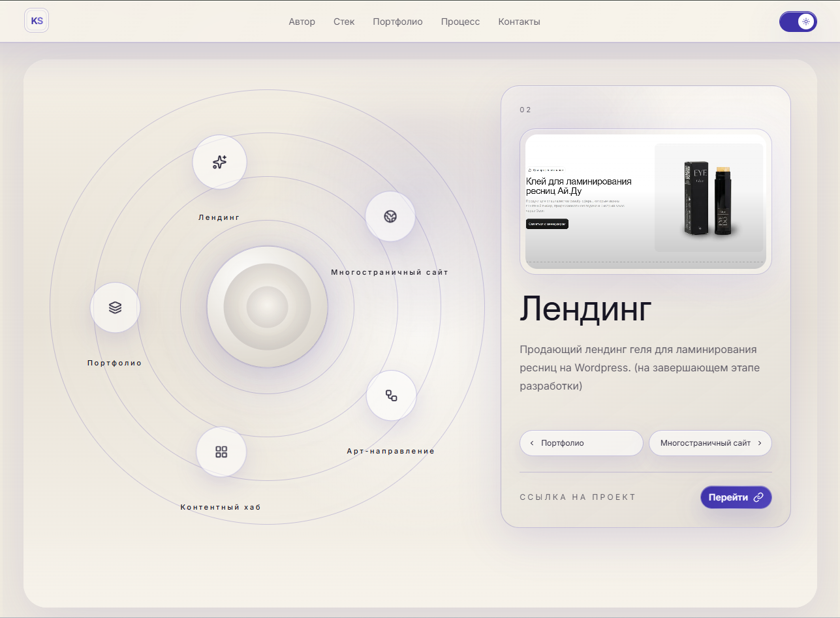Open the Портфолио nav item
The height and width of the screenshot is (618, 840).
397,22
